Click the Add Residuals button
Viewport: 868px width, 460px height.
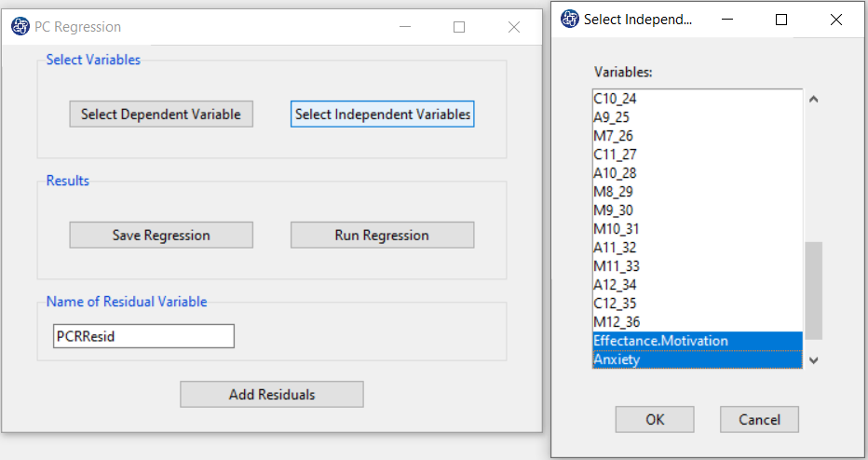tap(272, 394)
